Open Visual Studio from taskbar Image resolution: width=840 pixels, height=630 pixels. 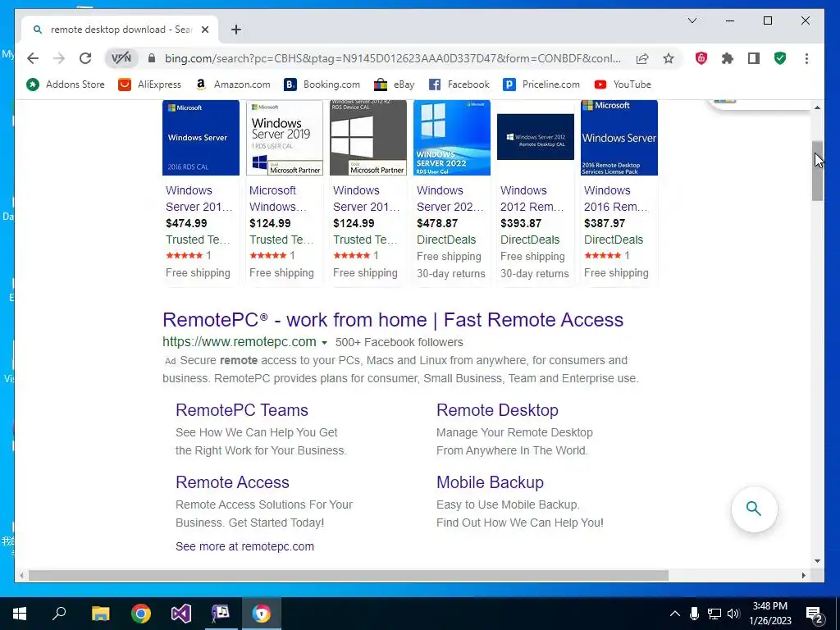pyautogui.click(x=181, y=614)
